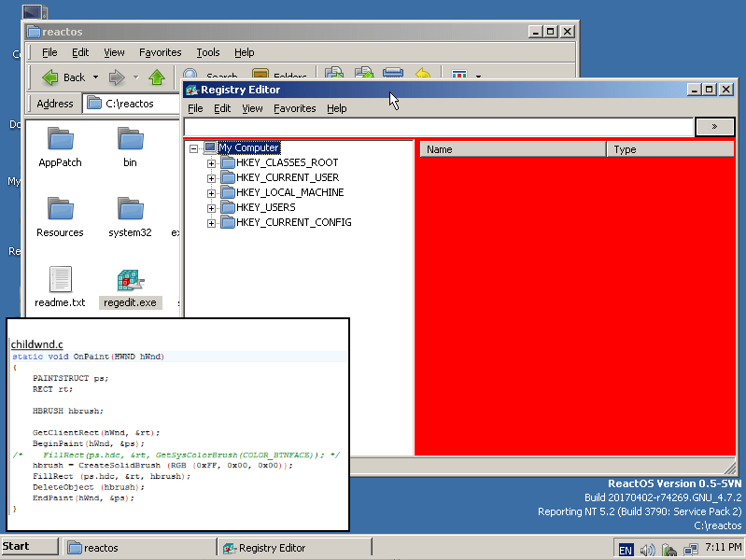
Task: Open File menu in Registry Editor
Action: 195,108
